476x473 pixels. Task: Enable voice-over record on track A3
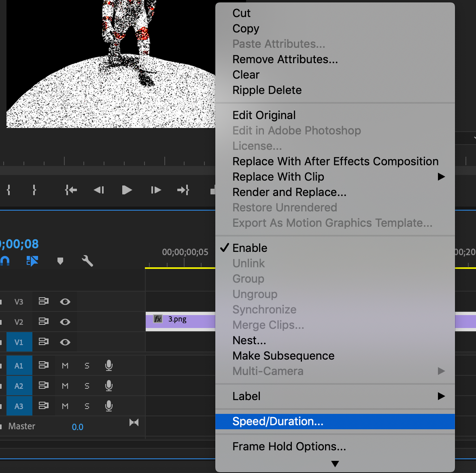(x=108, y=406)
